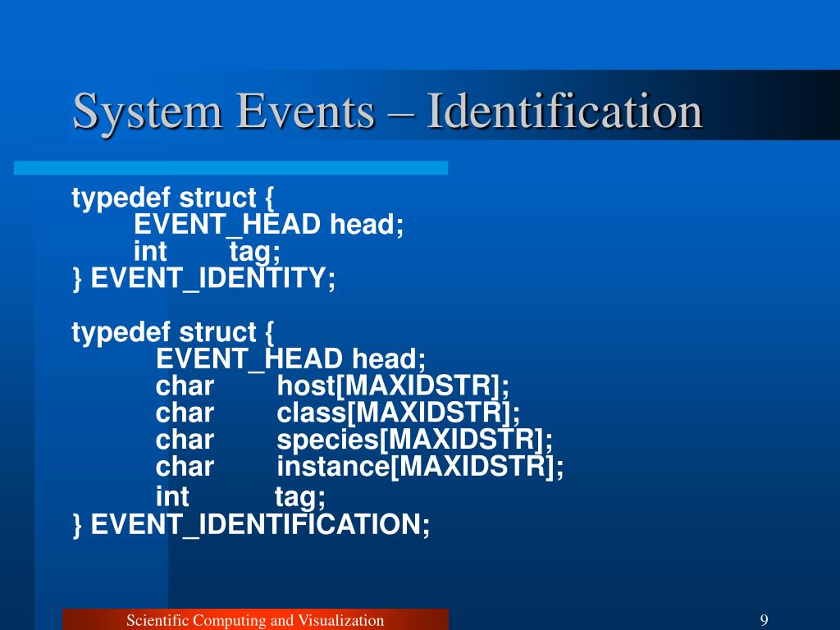Viewport: 840px width, 630px height.
Task: Select the slide title 'System Events – Identification'
Action: (387, 112)
